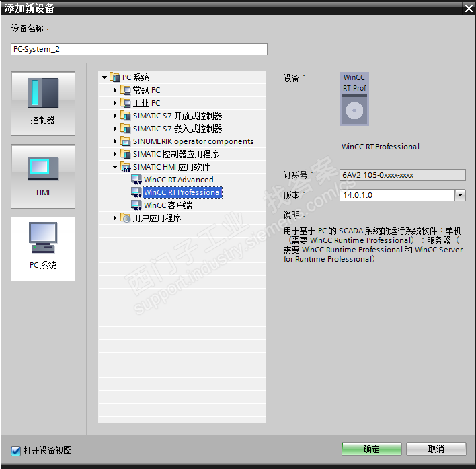Viewport: 476px width, 469px height.
Task: Click the SIMATIC HMI 应用软件 folder icon
Action: coord(125,167)
